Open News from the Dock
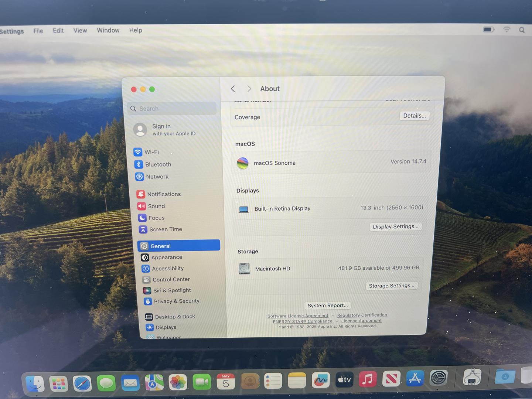The width and height of the screenshot is (532, 399). pyautogui.click(x=391, y=379)
